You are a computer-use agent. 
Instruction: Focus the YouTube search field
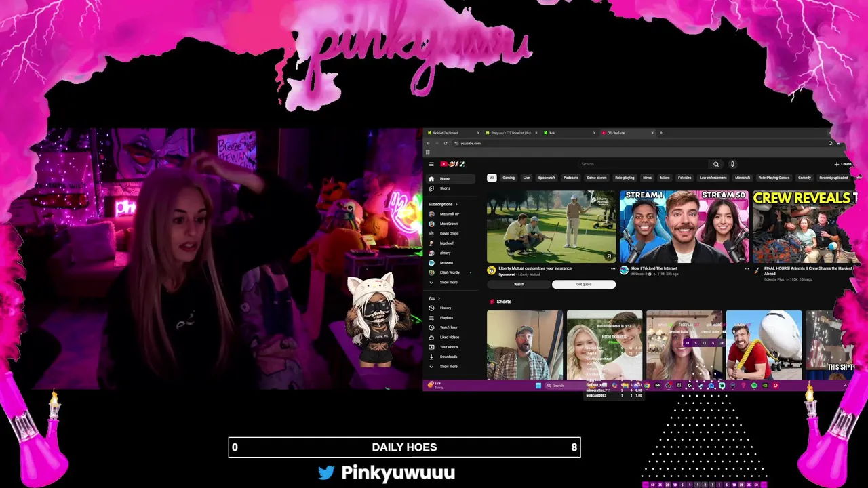point(643,164)
